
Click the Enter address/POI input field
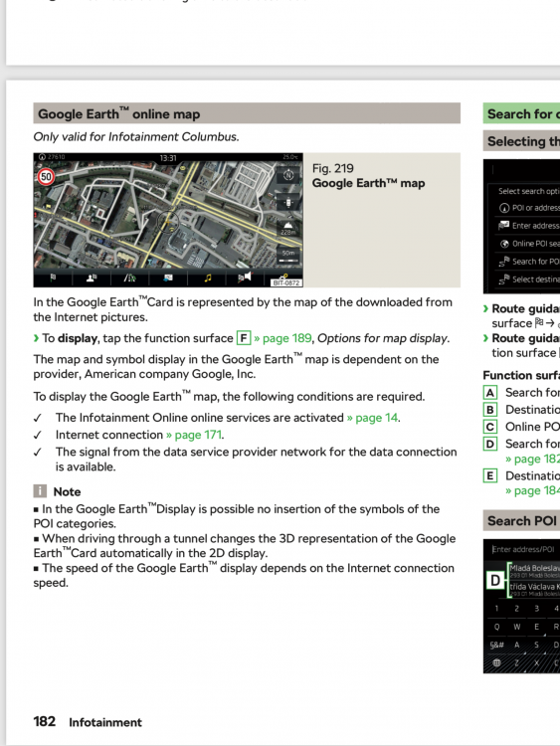(x=523, y=549)
